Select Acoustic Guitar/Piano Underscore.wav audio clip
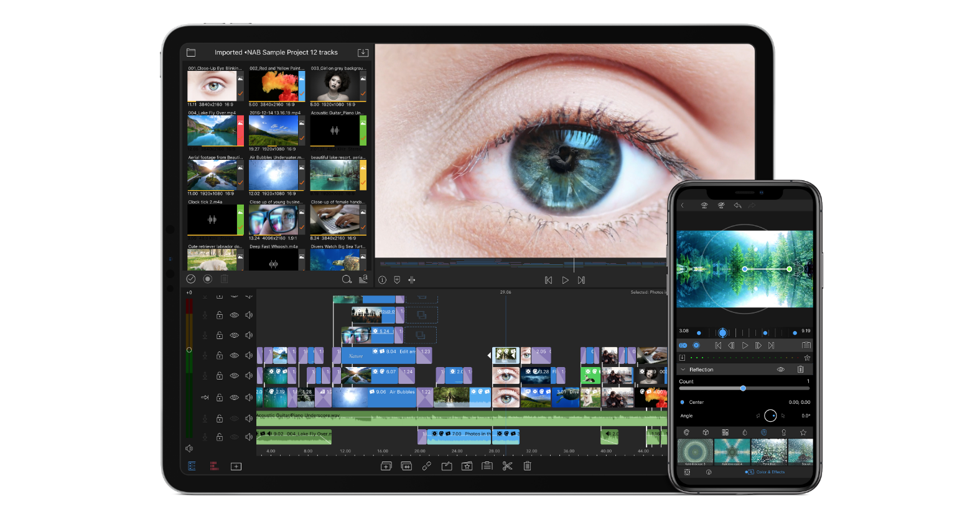The height and width of the screenshot is (512, 980). [461, 419]
